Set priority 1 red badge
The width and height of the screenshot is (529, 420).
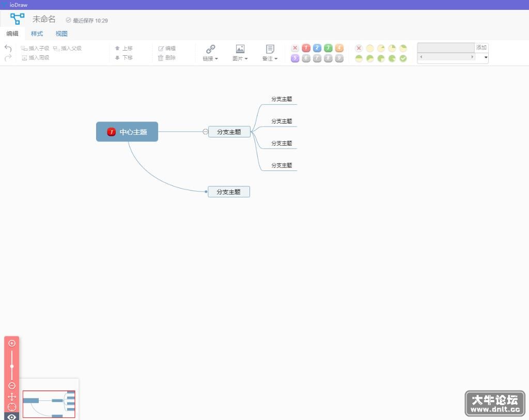pyautogui.click(x=306, y=48)
